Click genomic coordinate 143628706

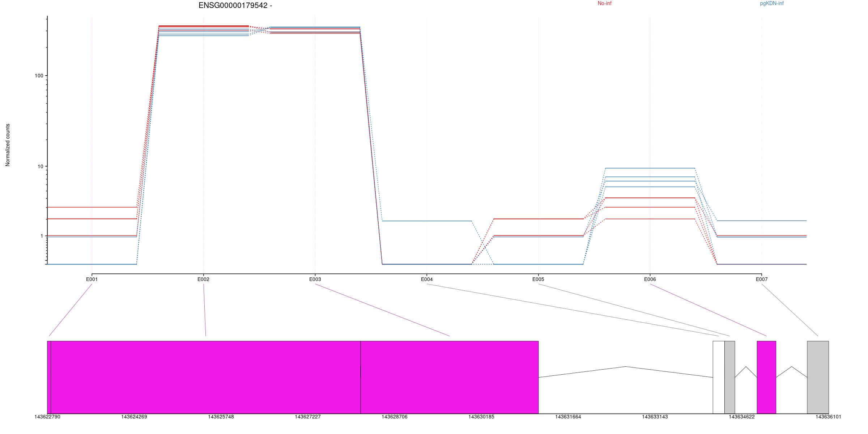[x=395, y=417]
